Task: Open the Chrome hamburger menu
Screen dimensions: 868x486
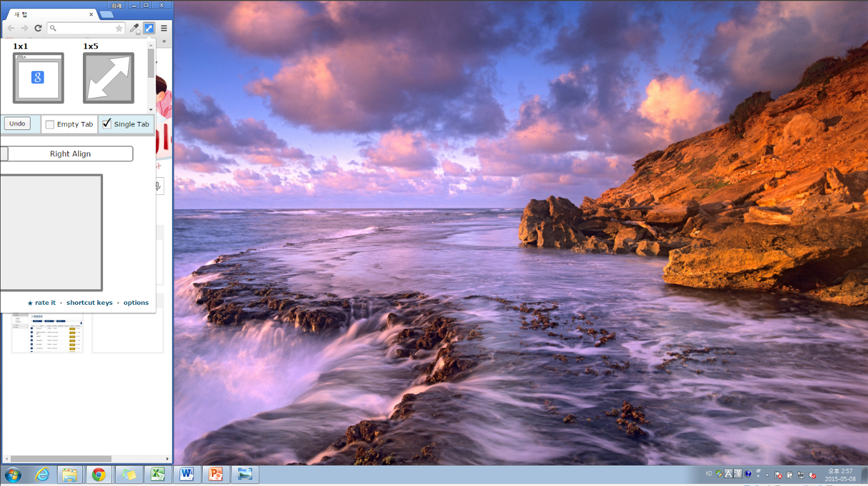Action: pyautogui.click(x=164, y=28)
